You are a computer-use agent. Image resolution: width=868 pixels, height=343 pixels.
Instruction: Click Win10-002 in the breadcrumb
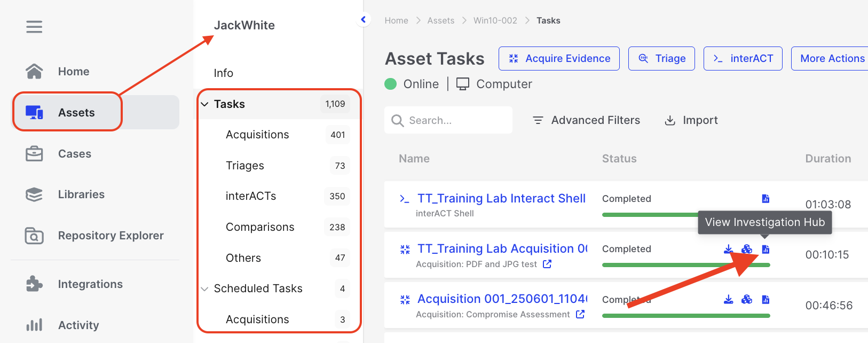point(495,20)
